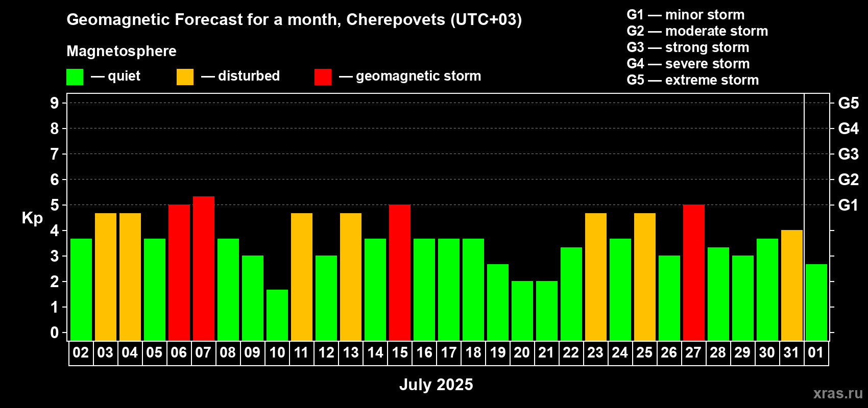The image size is (868, 408).
Task: Click the 'Magnetosphere' heading
Action: tap(122, 51)
